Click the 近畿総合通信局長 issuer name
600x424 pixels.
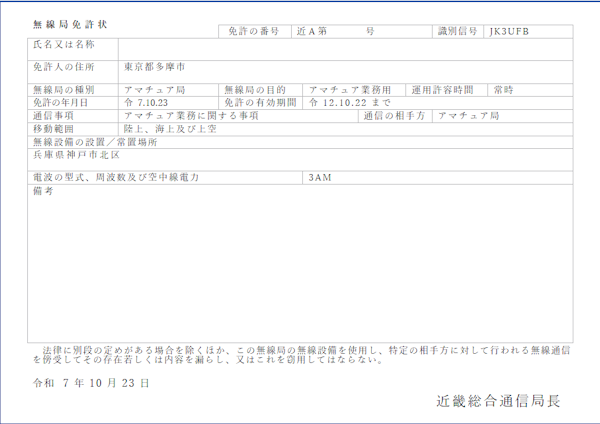coord(498,400)
